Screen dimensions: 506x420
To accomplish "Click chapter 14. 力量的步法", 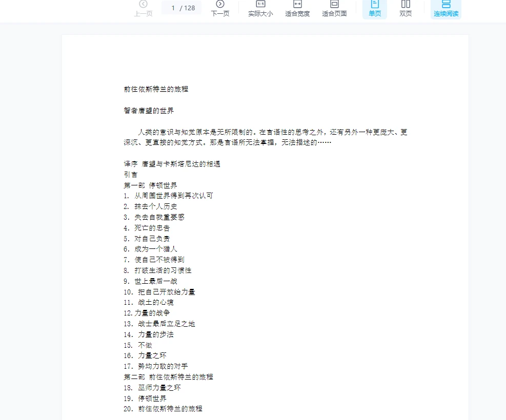I will pyautogui.click(x=149, y=334).
